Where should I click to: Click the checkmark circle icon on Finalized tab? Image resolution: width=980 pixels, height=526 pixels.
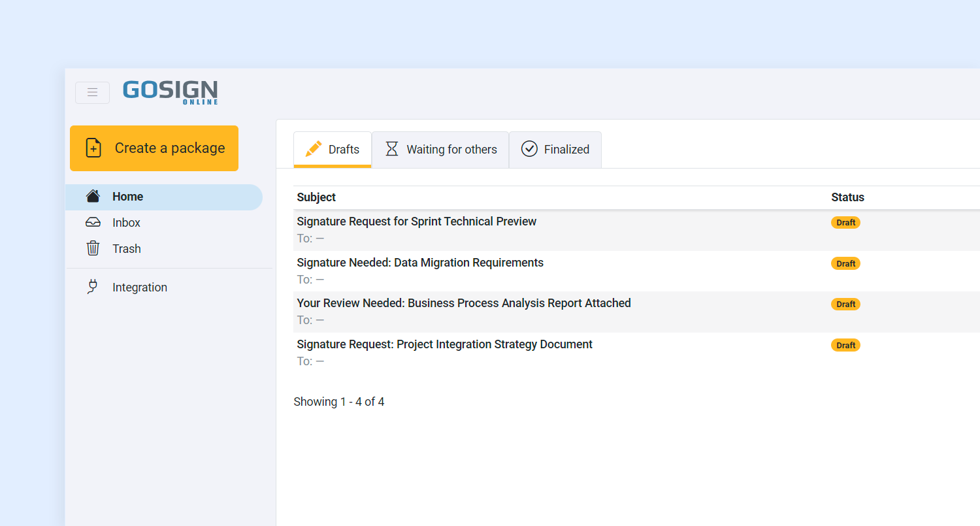point(529,149)
